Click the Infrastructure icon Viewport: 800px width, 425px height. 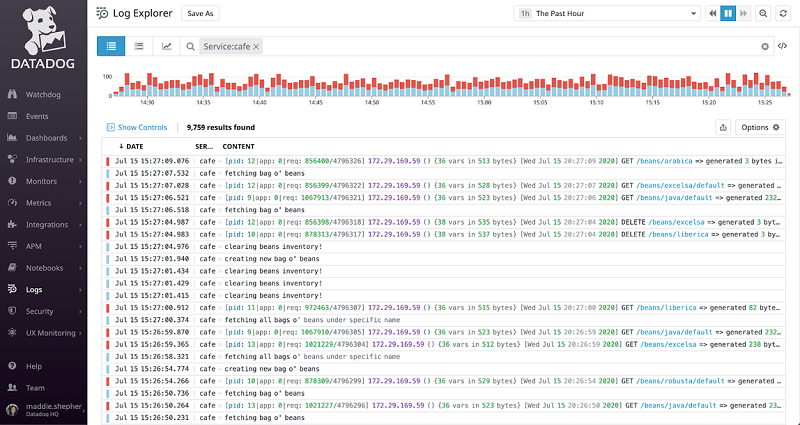(x=12, y=159)
